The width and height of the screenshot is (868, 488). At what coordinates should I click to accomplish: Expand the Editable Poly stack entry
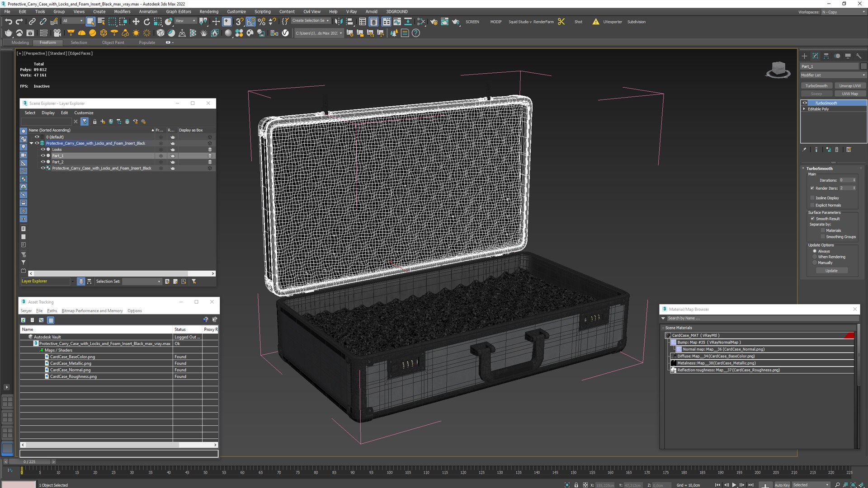coord(804,109)
